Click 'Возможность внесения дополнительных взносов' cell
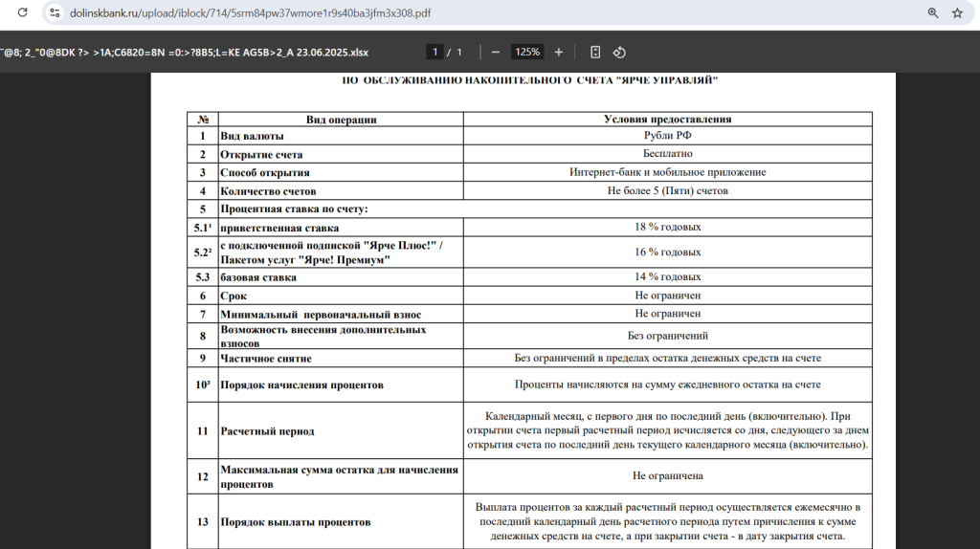 pyautogui.click(x=342, y=336)
